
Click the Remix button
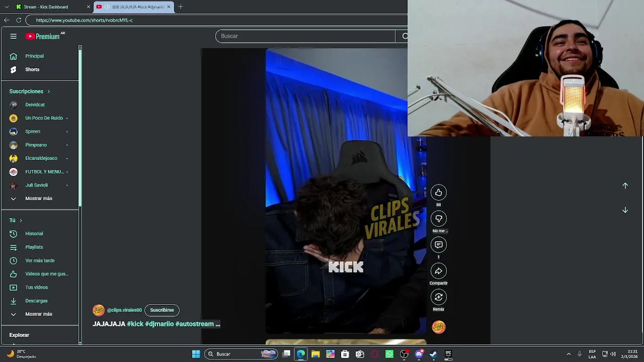439,297
